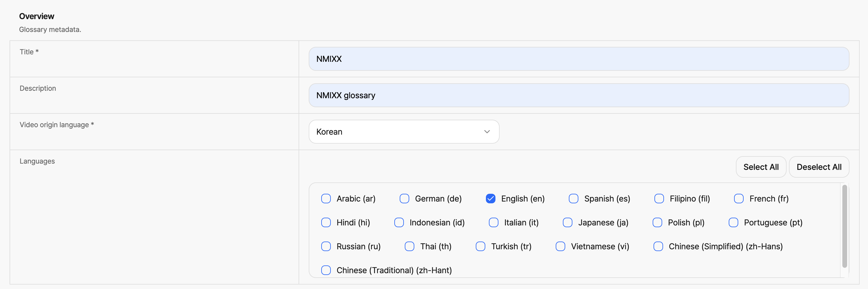868x289 pixels.
Task: Click the 'Glossary metadata.' subtitle text
Action: (x=50, y=30)
